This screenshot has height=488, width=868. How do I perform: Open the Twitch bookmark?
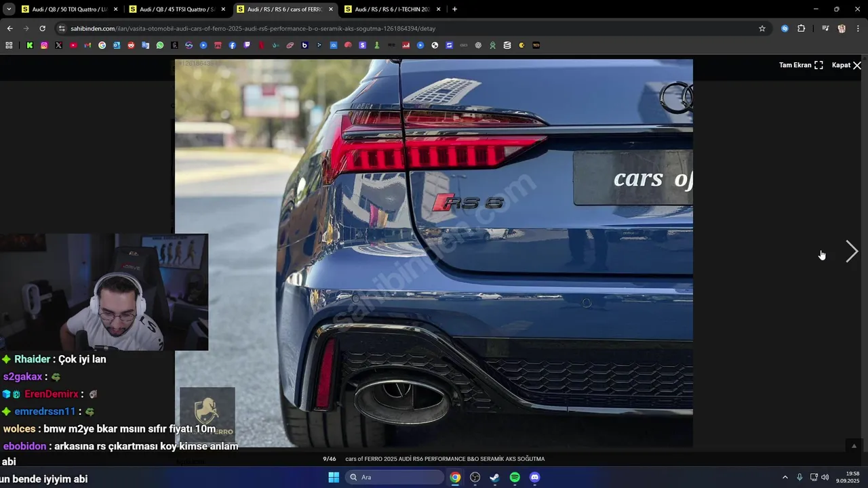(x=247, y=45)
